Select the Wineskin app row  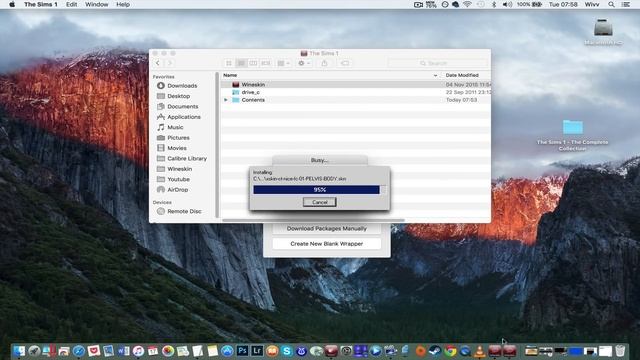point(355,84)
